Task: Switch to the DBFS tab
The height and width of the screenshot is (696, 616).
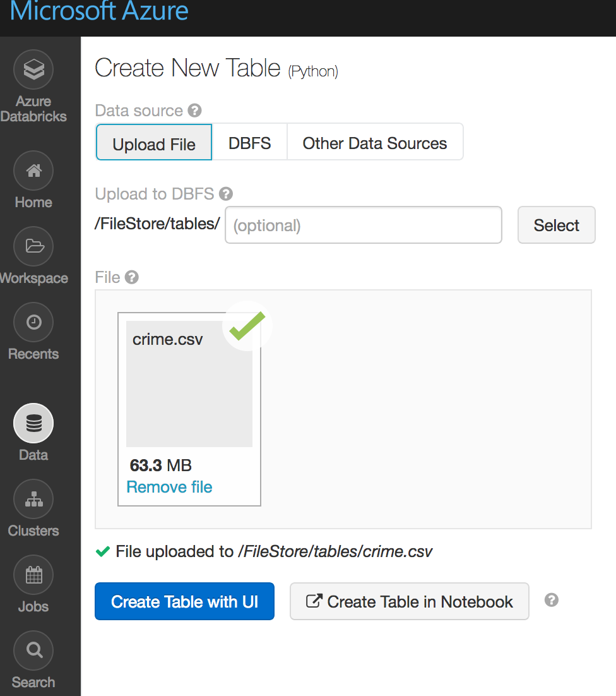Action: pyautogui.click(x=249, y=143)
